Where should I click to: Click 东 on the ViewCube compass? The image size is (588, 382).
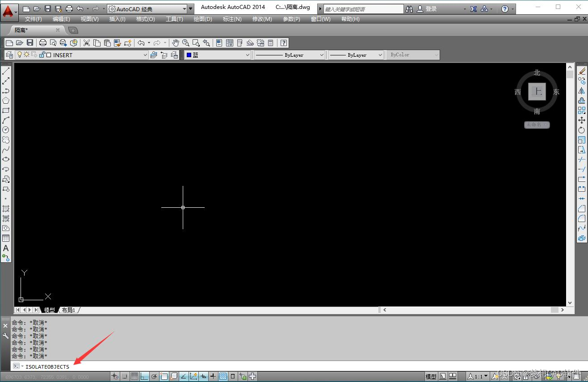coord(556,92)
